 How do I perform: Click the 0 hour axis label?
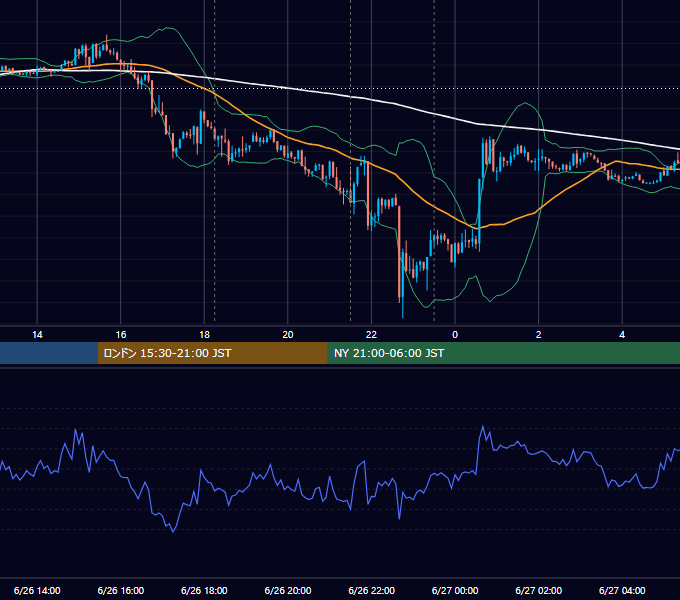coord(455,335)
